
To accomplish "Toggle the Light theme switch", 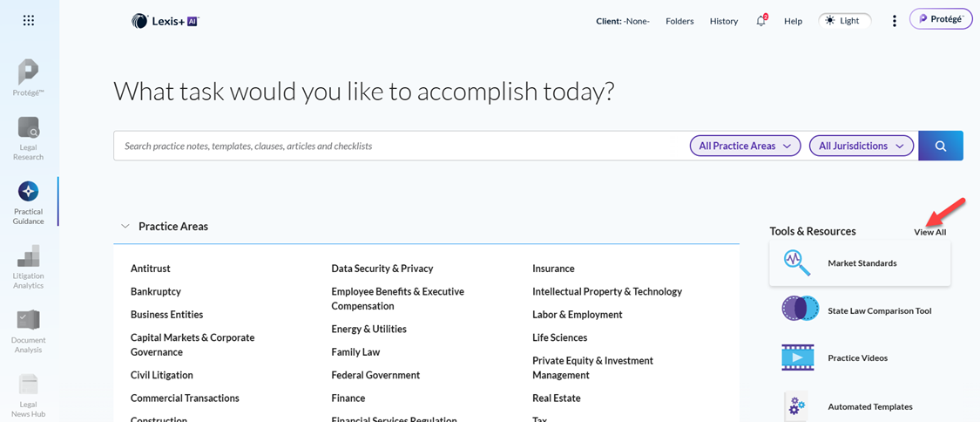I will tap(844, 21).
